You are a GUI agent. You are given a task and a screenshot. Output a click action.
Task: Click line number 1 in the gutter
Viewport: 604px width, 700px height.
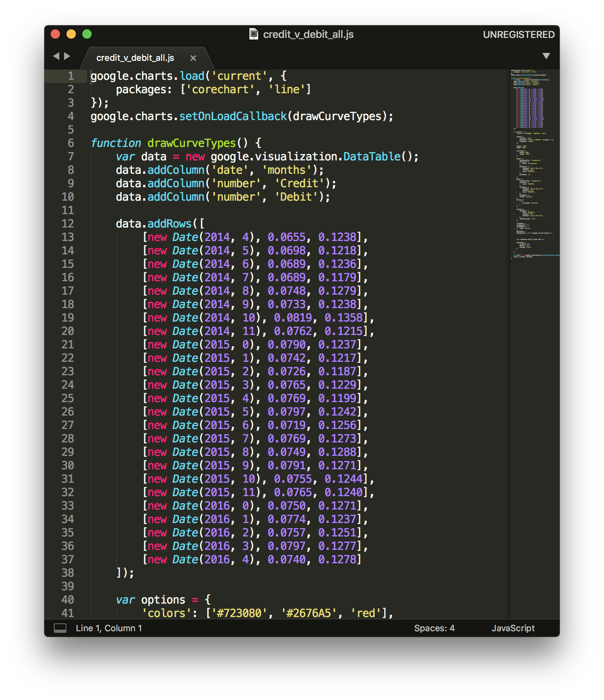point(71,76)
